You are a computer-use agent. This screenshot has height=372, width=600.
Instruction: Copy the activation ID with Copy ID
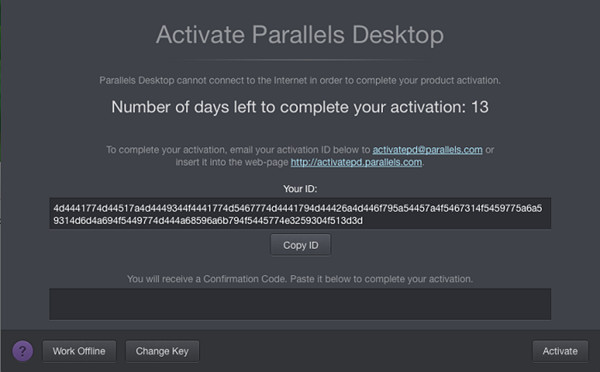point(300,245)
